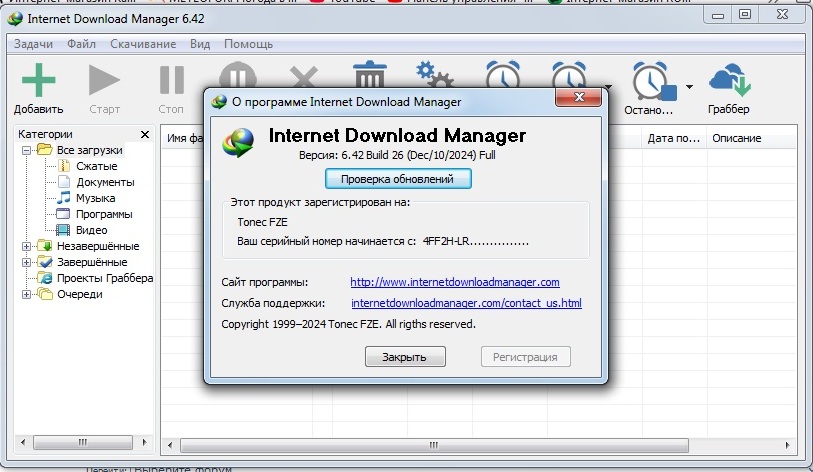The width and height of the screenshot is (813, 472).
Task: Open the Граббер cloud icon
Action: tap(730, 79)
